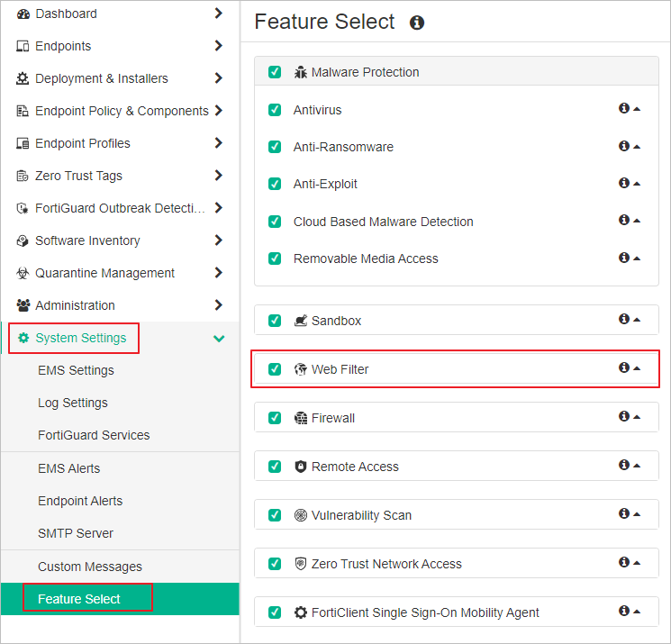Expand the Software Inventory chevron
Viewport: 671px width, 644px height.
click(x=219, y=240)
